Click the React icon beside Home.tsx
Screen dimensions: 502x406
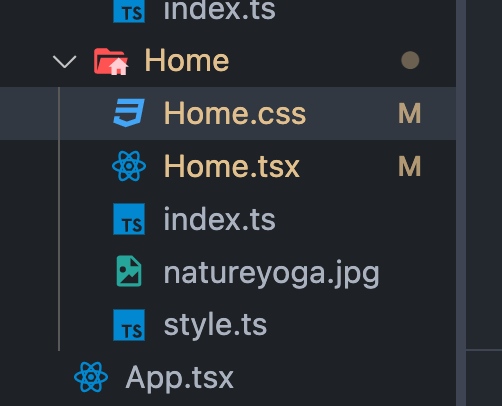[x=129, y=166]
